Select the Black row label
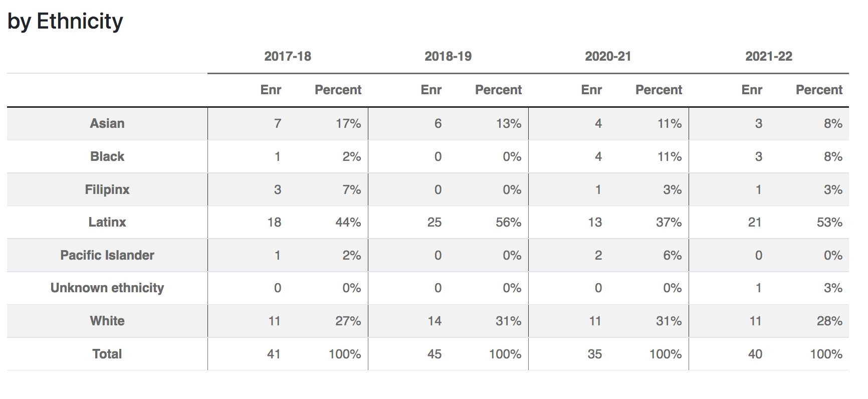Screen dimensions: 868x399 pyautogui.click(x=107, y=156)
